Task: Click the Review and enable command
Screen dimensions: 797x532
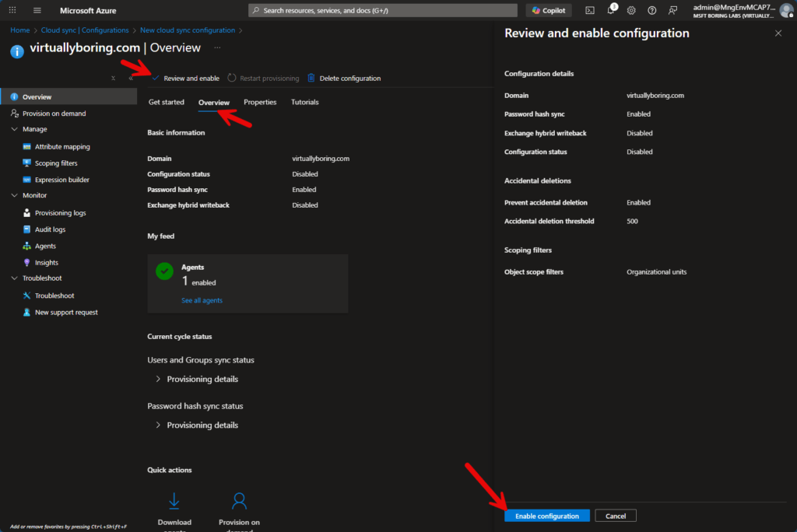Action: [186, 79]
